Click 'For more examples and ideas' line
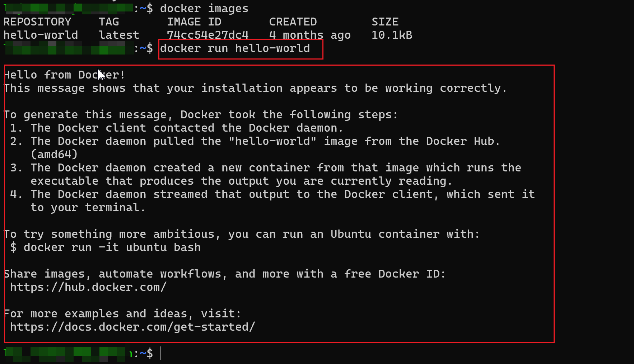Screen dimensions: 634x364 point(122,314)
